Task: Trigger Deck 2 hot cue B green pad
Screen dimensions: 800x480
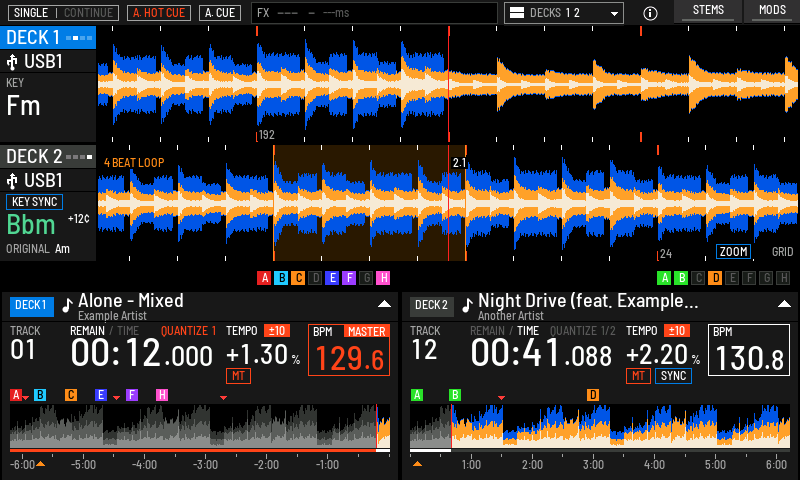Action: coord(681,278)
